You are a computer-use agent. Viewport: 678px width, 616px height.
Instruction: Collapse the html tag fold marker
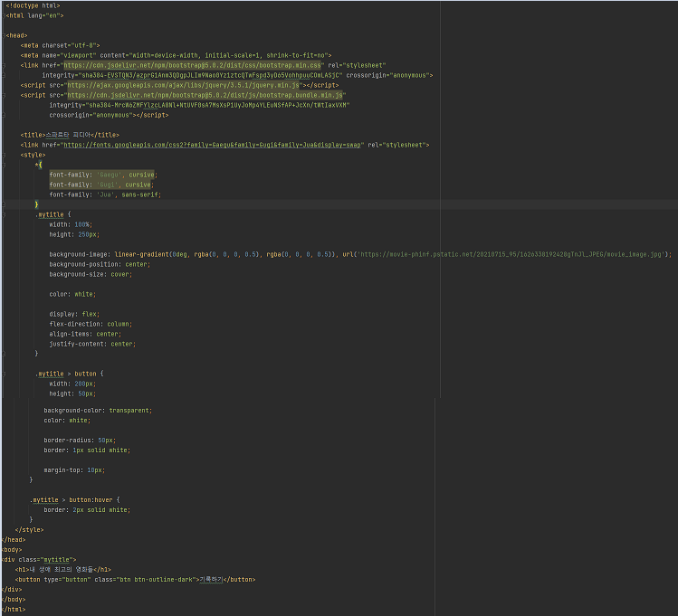coord(4,15)
